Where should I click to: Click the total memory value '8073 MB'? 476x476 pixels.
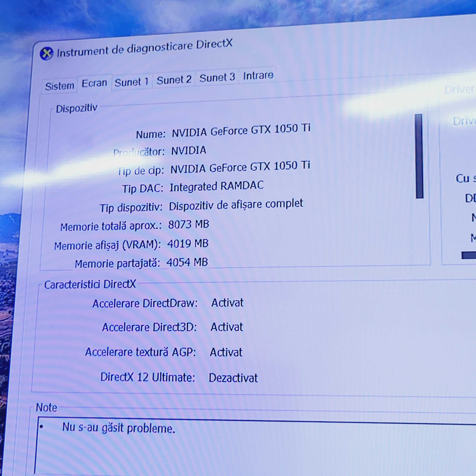tap(189, 224)
